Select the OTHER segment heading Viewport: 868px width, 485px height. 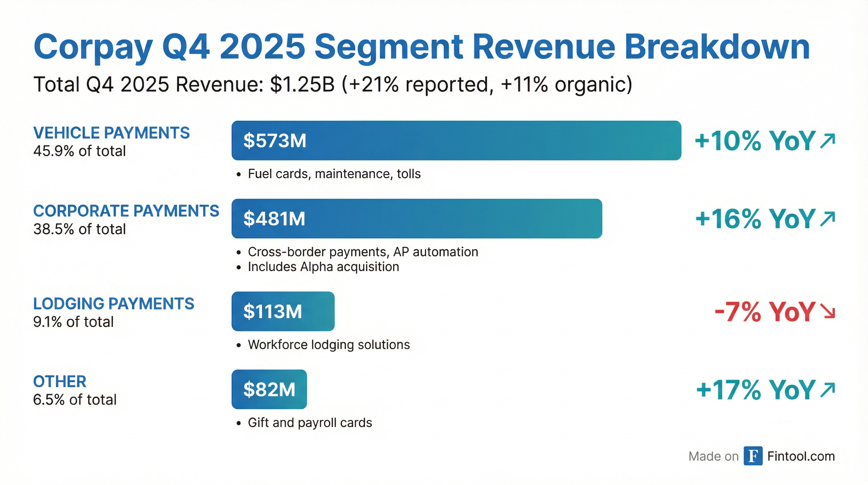[59, 381]
